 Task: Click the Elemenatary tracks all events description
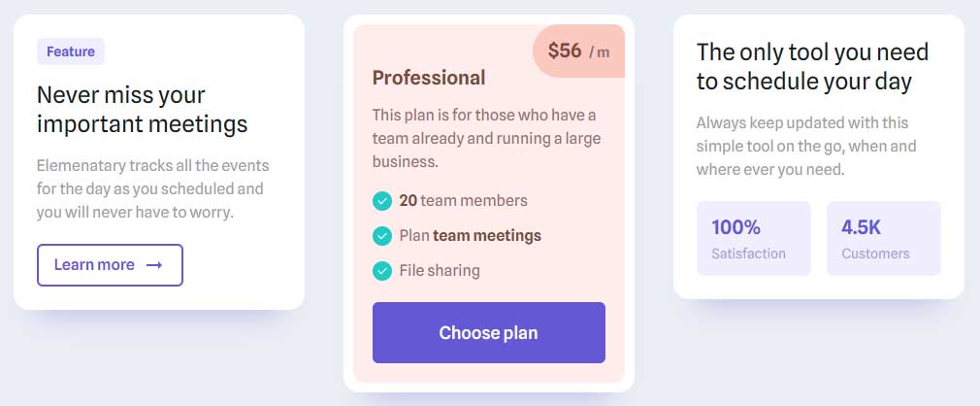click(x=152, y=189)
